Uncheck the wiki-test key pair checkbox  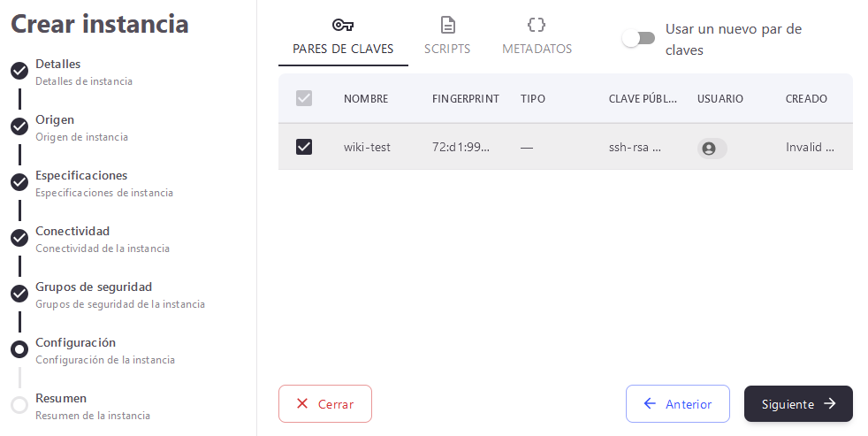(304, 147)
